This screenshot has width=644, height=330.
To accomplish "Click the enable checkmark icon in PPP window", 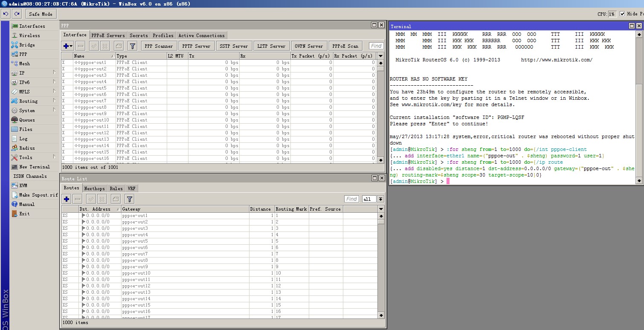I will pyautogui.click(x=94, y=46).
